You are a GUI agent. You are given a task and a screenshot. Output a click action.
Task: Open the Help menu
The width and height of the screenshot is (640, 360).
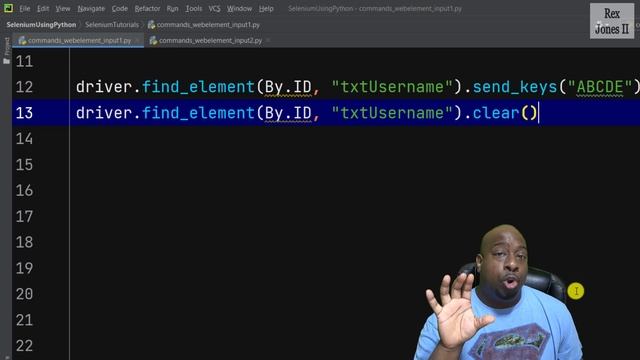click(266, 9)
